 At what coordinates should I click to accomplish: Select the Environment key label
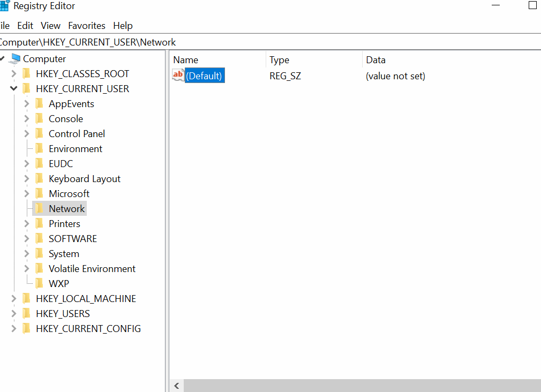[x=76, y=149]
